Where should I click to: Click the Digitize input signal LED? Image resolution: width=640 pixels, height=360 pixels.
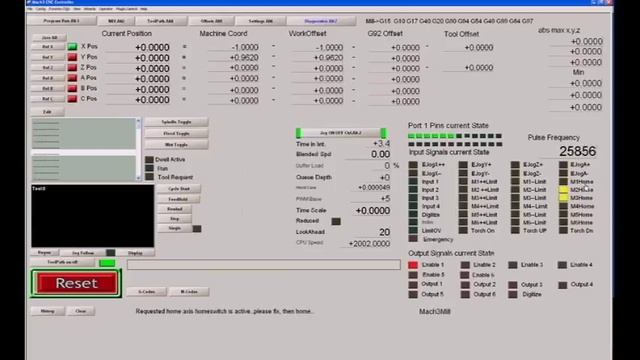coord(413,214)
